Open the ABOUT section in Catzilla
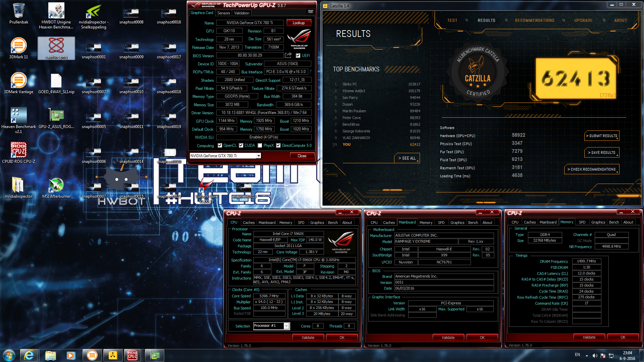This screenshot has height=362, width=644. click(x=621, y=20)
